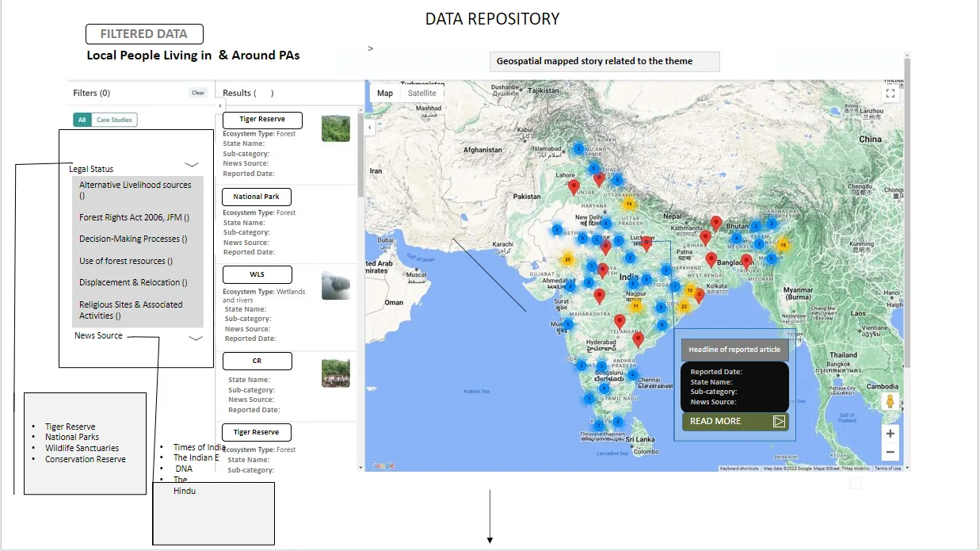Open Street View with the Pegman icon
980x551 pixels.
pos(890,401)
